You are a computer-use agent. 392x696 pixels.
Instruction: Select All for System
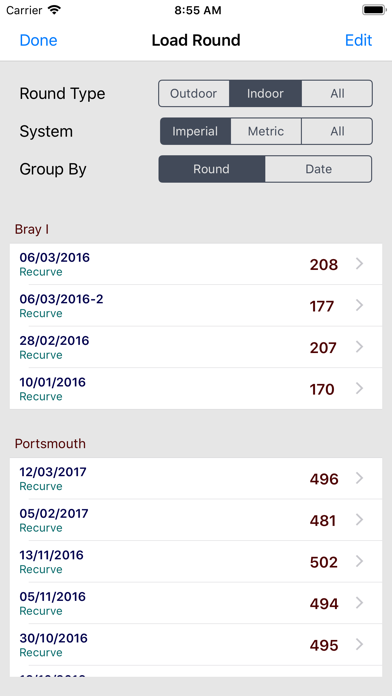[337, 131]
